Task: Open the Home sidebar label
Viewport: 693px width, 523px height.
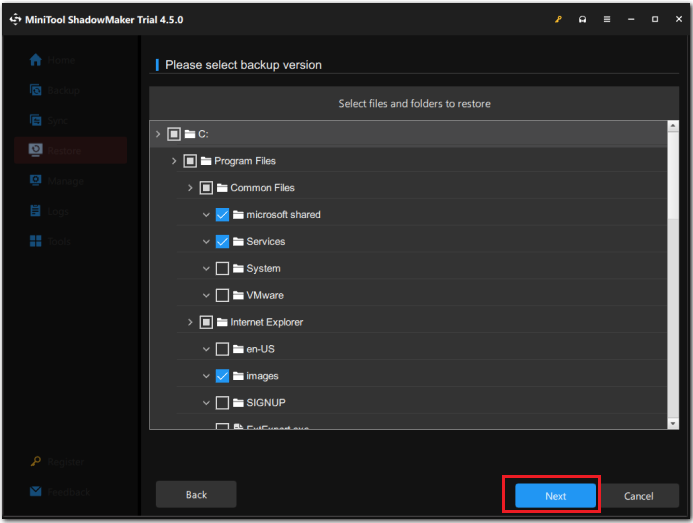Action: point(61,60)
